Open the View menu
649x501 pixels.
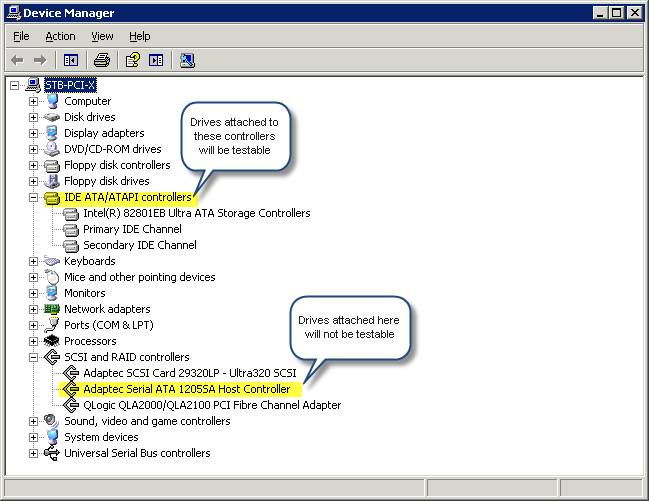pos(102,36)
